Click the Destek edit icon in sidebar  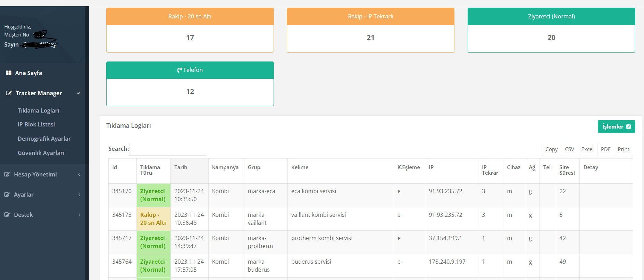7,215
